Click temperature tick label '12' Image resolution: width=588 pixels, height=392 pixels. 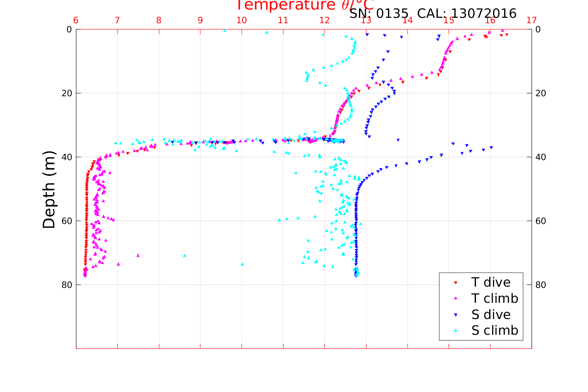(324, 20)
